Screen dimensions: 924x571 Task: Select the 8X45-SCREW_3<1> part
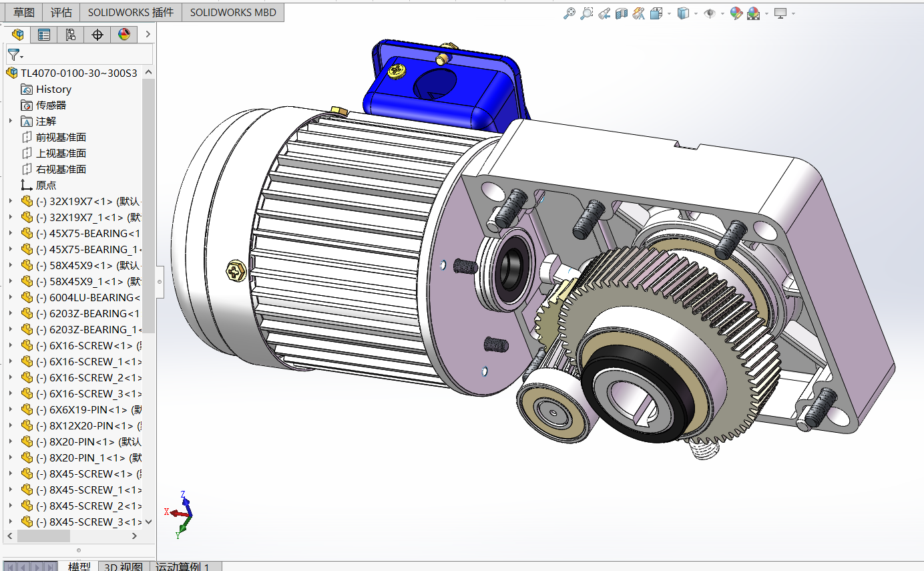point(88,522)
